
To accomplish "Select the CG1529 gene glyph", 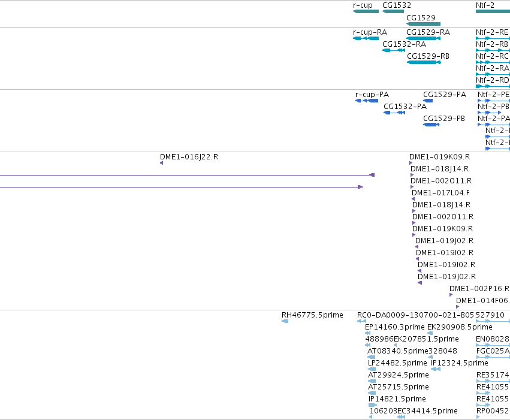I will (x=424, y=24).
